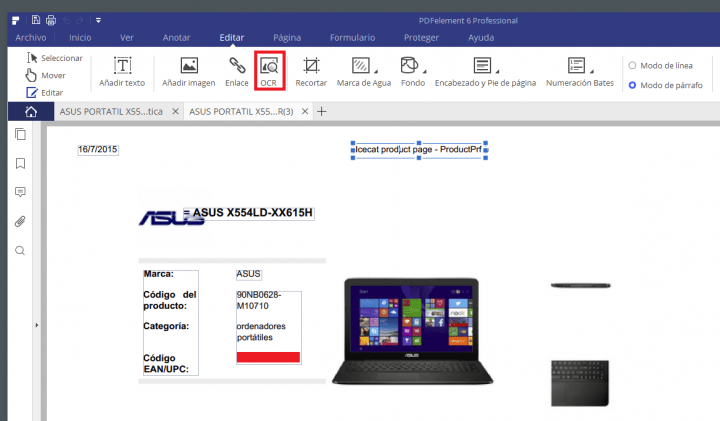Switch to the Ver tab
Viewport: 720px width, 421px height.
[x=127, y=38]
